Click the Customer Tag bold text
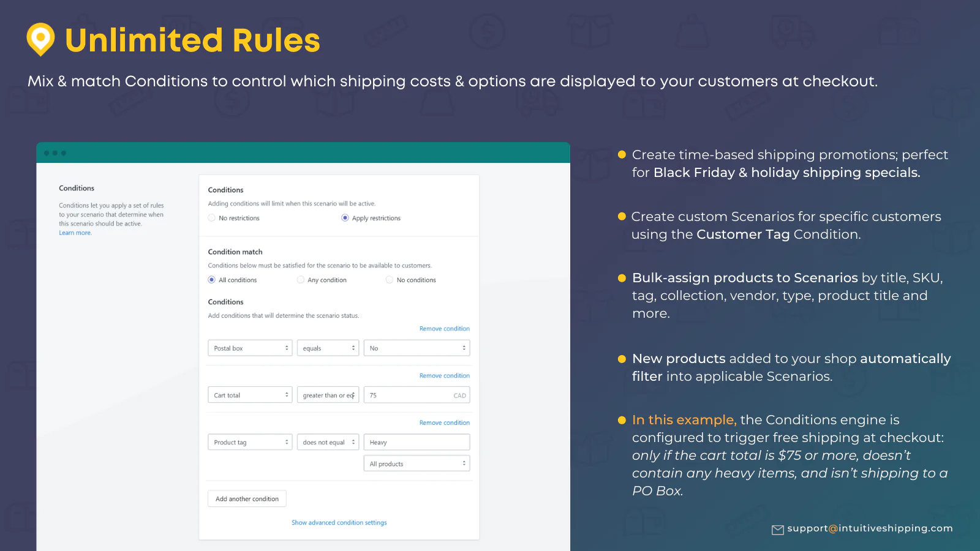Viewport: 980px width, 551px height. coord(743,234)
